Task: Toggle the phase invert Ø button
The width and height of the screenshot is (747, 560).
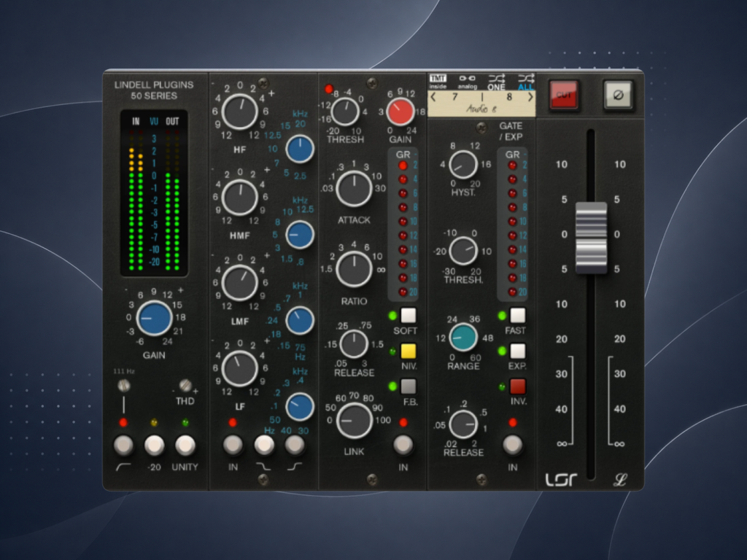Action: coord(618,95)
